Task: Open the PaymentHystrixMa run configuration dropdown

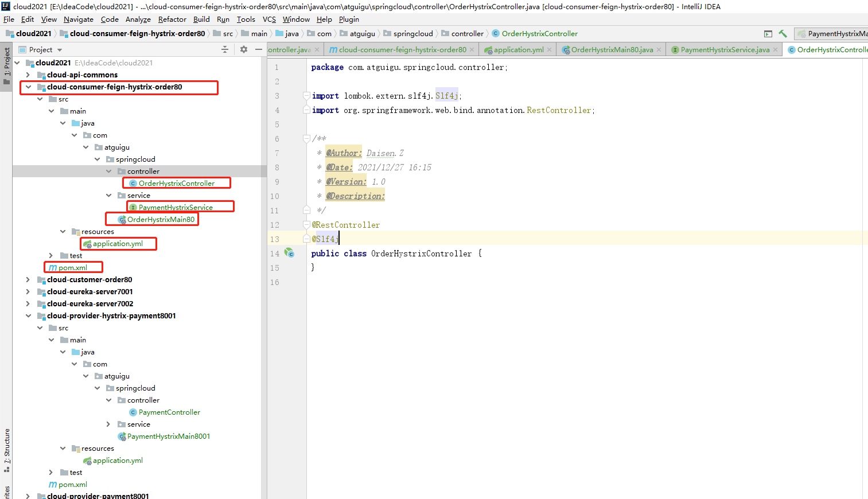Action: point(832,34)
